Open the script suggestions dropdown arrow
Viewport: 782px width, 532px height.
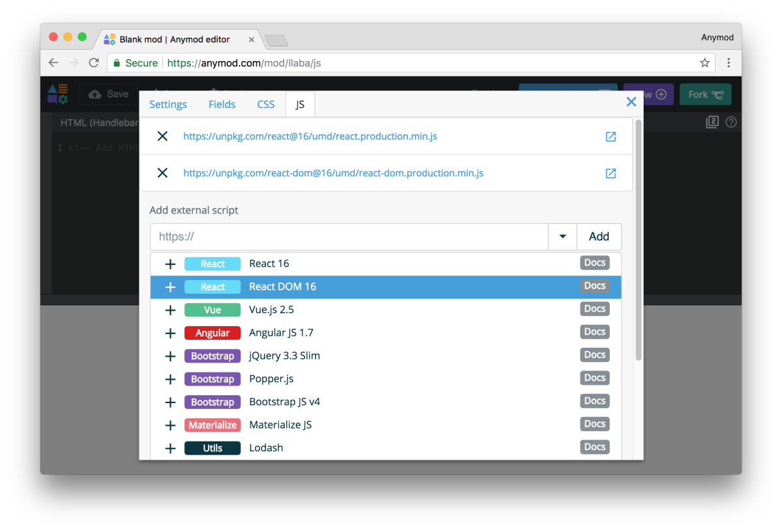562,237
